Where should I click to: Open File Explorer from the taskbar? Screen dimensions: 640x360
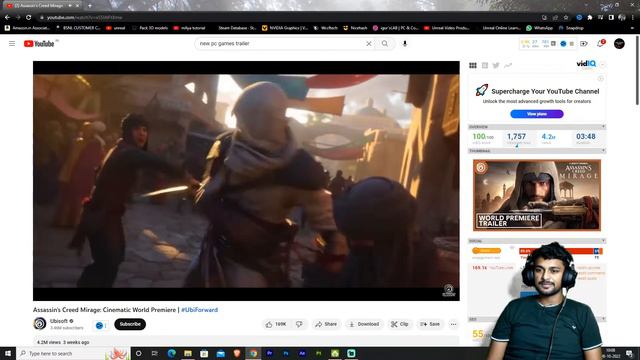tap(188, 353)
